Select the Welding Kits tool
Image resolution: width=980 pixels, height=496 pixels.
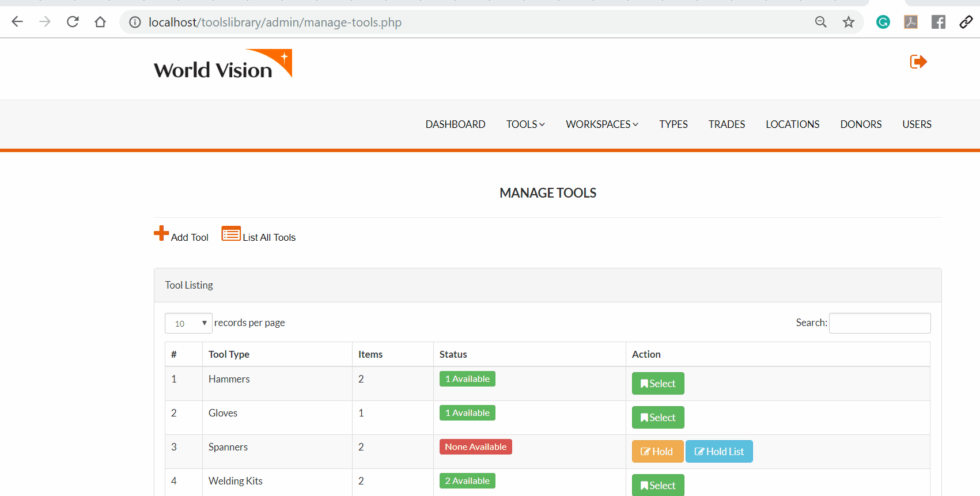coord(658,485)
